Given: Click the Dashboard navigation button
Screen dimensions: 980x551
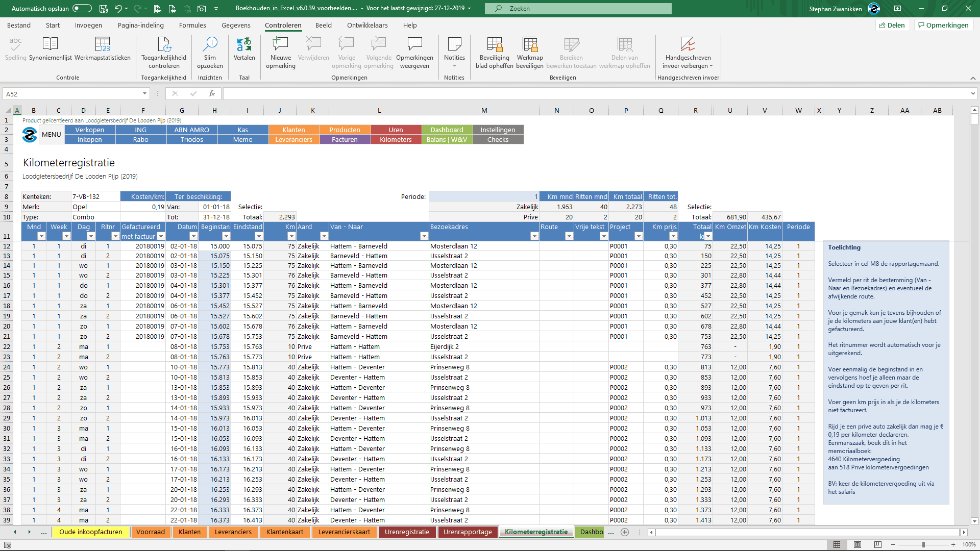Looking at the screenshot, I should coord(447,130).
